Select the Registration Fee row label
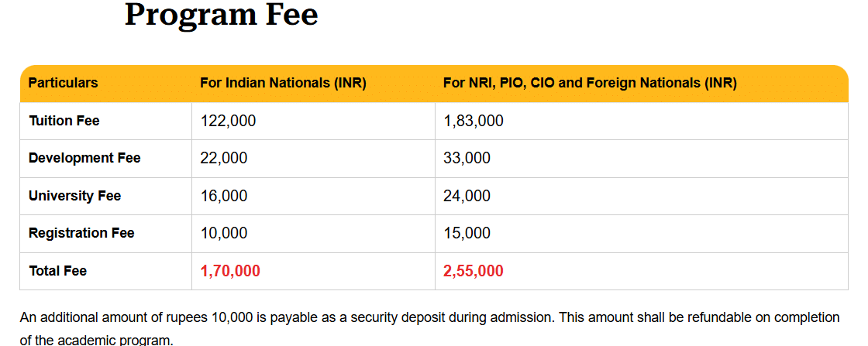868x346 pixels. [81, 233]
